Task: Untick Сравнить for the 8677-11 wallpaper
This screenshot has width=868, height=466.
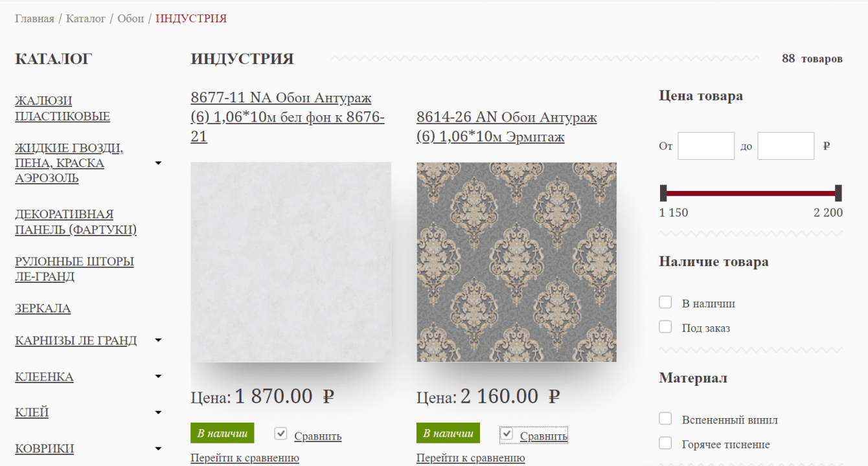Action: 280,434
